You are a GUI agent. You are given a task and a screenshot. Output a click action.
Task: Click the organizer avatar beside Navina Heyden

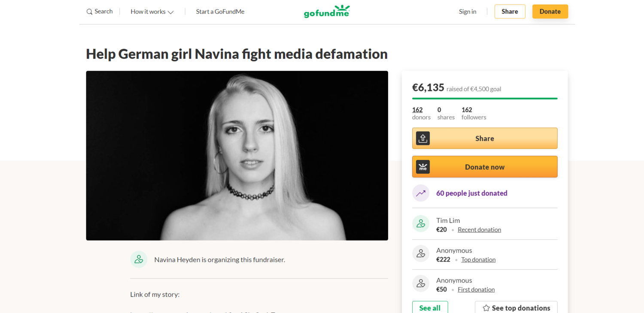click(139, 259)
